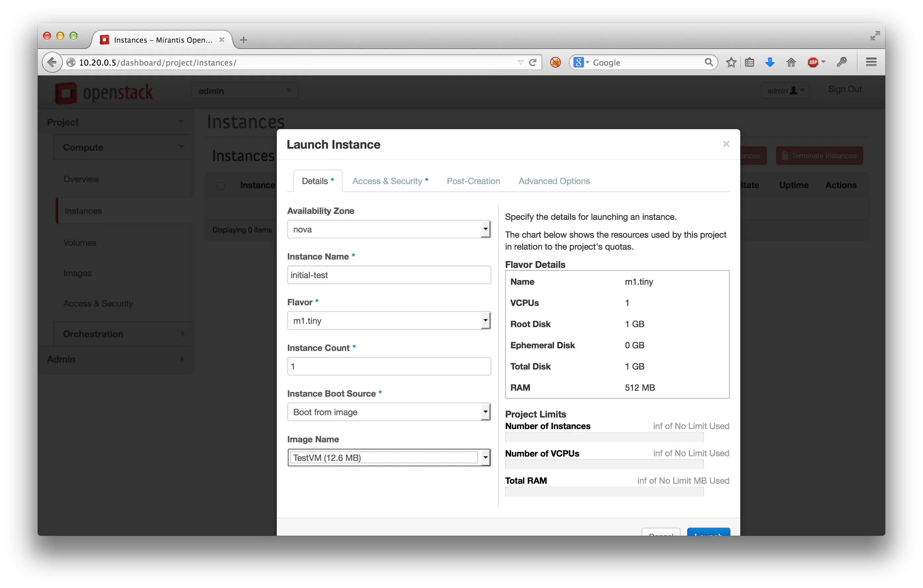This screenshot has height=588, width=923.
Task: Click the globe site identity icon
Action: pyautogui.click(x=71, y=62)
